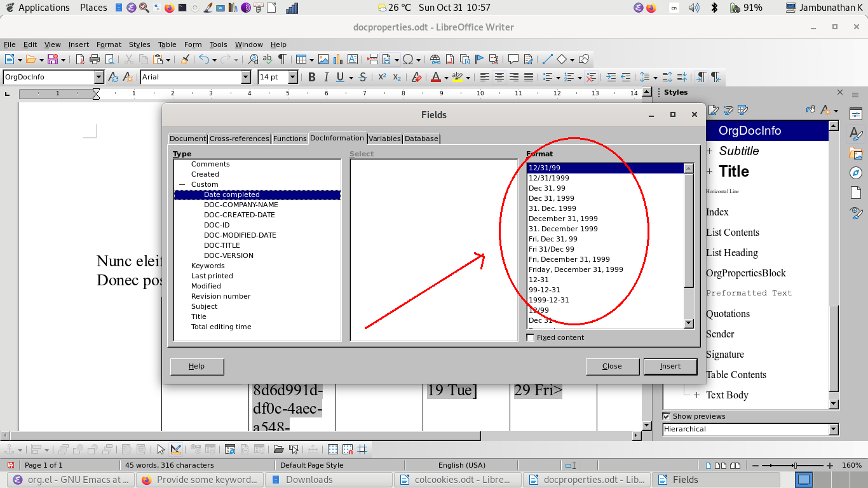Screen dimensions: 868x488
Task: Click the Undo arrow icon
Action: 203,60
